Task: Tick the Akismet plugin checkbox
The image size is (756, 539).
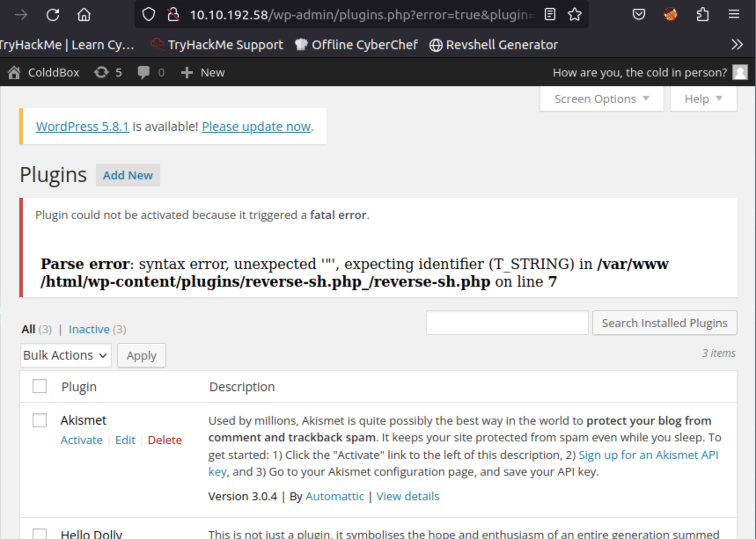Action: 40,420
